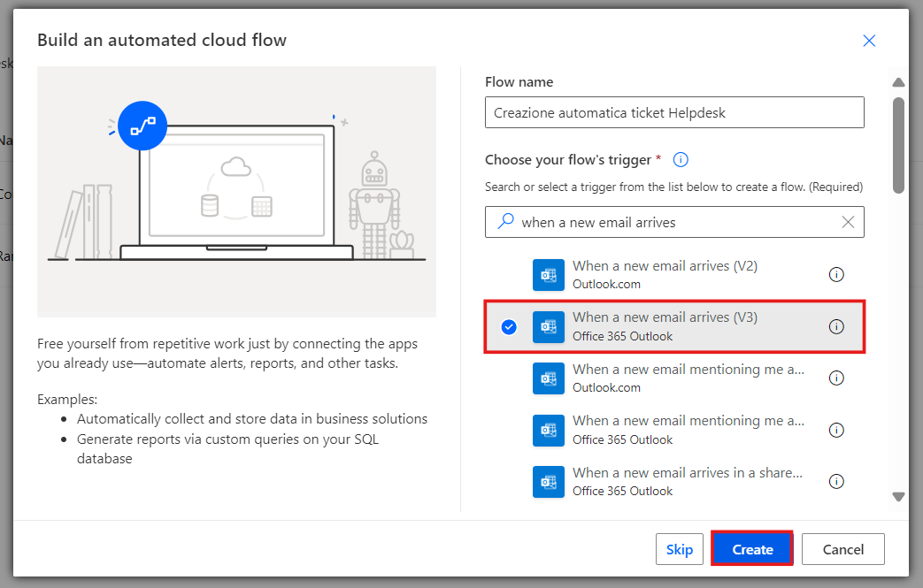Click the magnifier search icon
The height and width of the screenshot is (588, 923).
[x=505, y=221]
